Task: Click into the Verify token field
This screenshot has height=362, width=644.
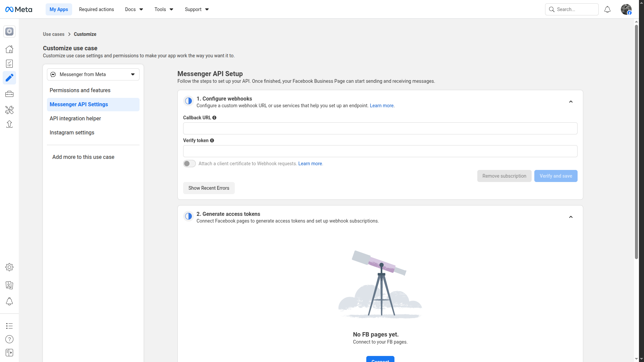Action: 380,151
